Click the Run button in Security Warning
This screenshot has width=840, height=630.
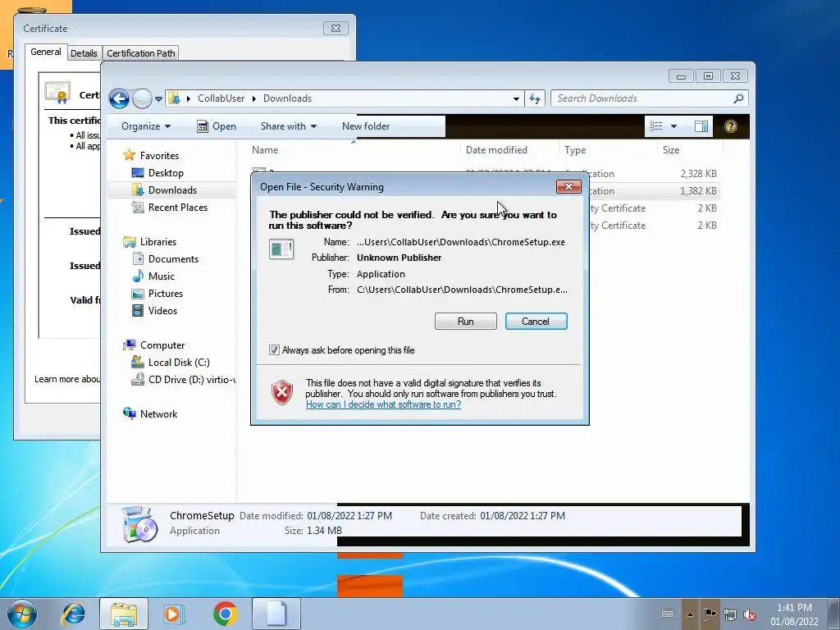pyautogui.click(x=466, y=322)
